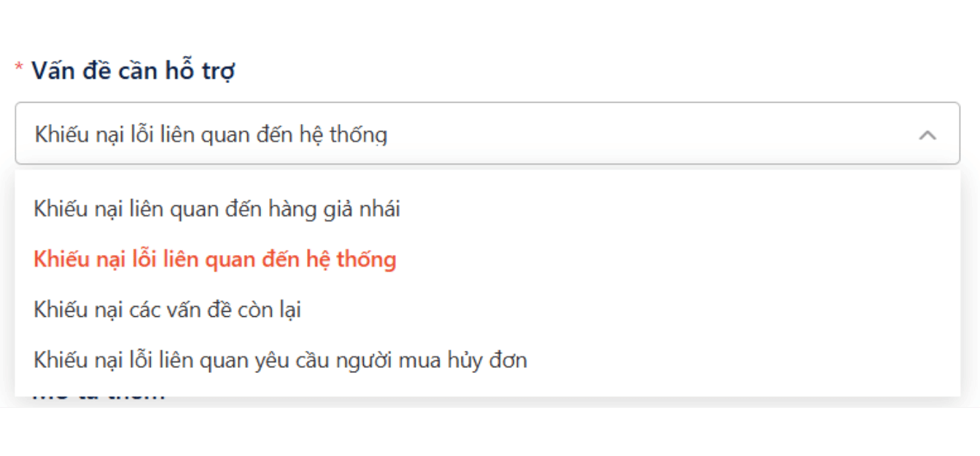980x456 pixels.
Task: Collapse the dropdown using the chevron-up arrow
Action: (927, 135)
